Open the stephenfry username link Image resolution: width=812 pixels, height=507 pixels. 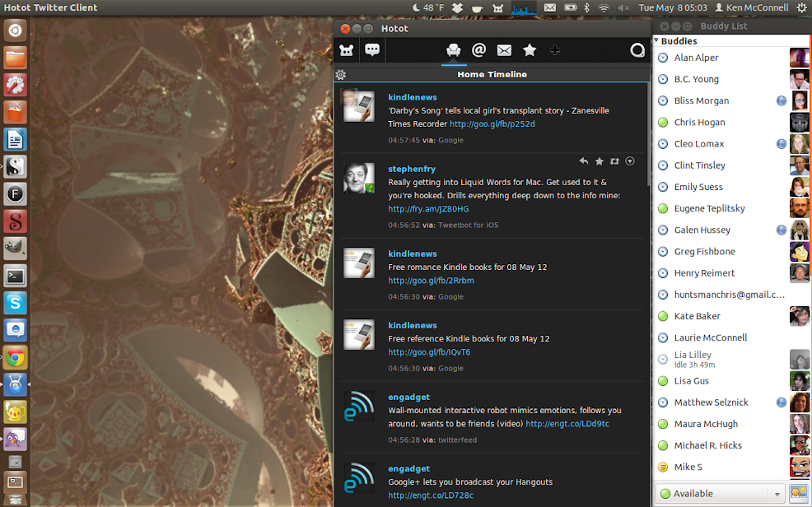click(x=412, y=170)
